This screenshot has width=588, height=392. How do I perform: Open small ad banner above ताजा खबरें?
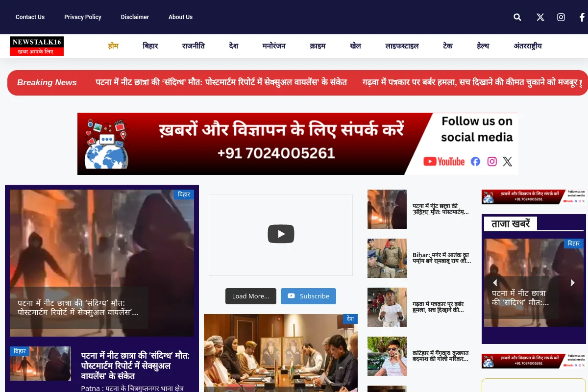pos(534,197)
